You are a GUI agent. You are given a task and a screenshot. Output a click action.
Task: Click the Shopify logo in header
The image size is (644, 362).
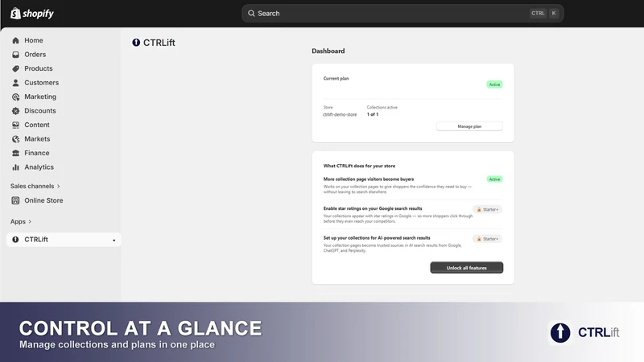coord(32,14)
